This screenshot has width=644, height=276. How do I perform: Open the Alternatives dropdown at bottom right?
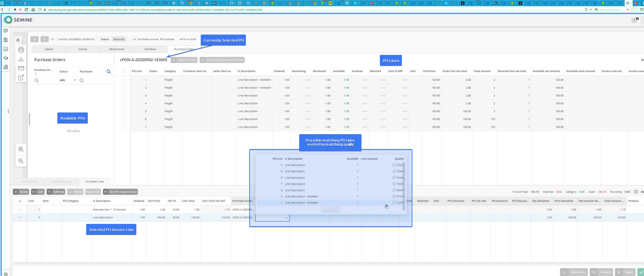[x=574, y=272]
